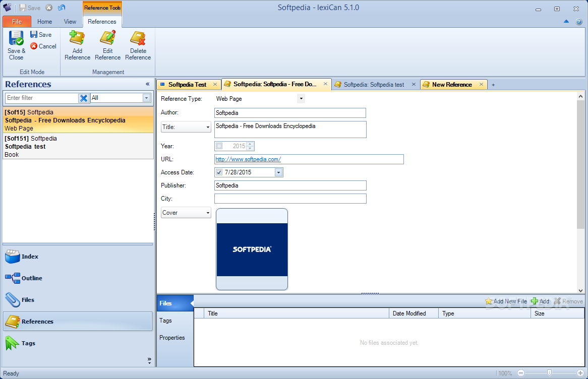Screen dimensions: 588x379
Task: Click the Softpedia cover thumbnail
Action: 252,249
